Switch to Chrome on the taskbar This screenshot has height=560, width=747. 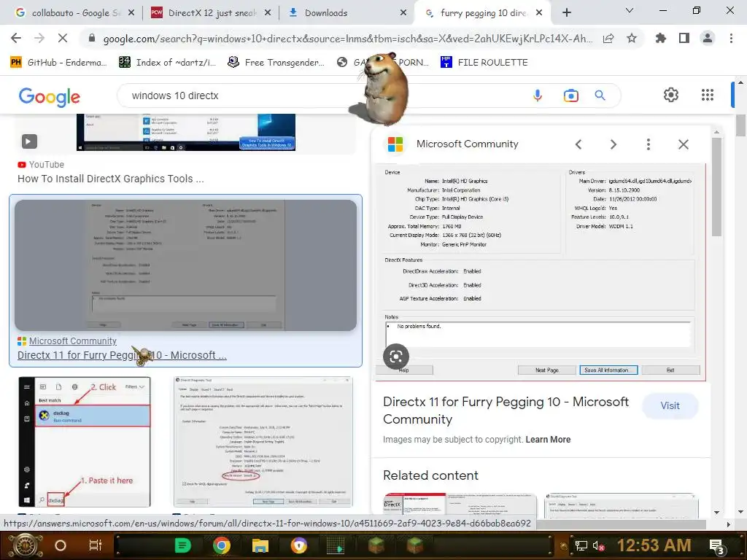222,545
